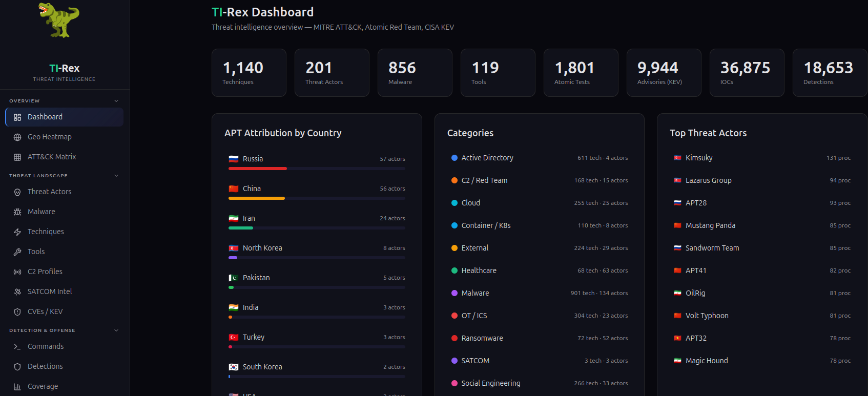
Task: Go to ATT&CK Matrix page
Action: [65, 157]
